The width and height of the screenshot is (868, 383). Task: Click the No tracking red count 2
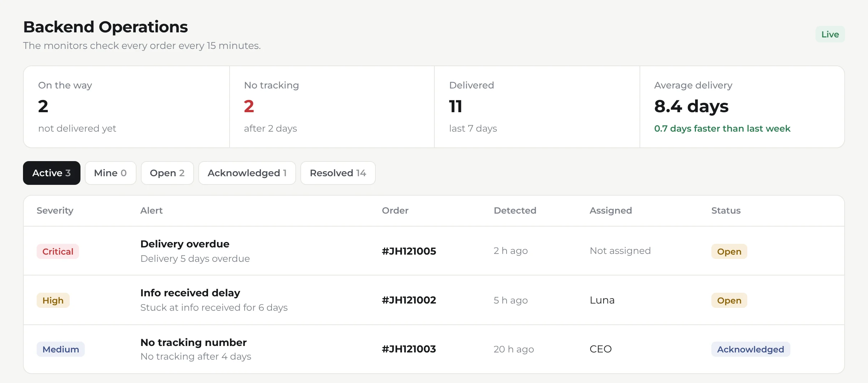[249, 106]
